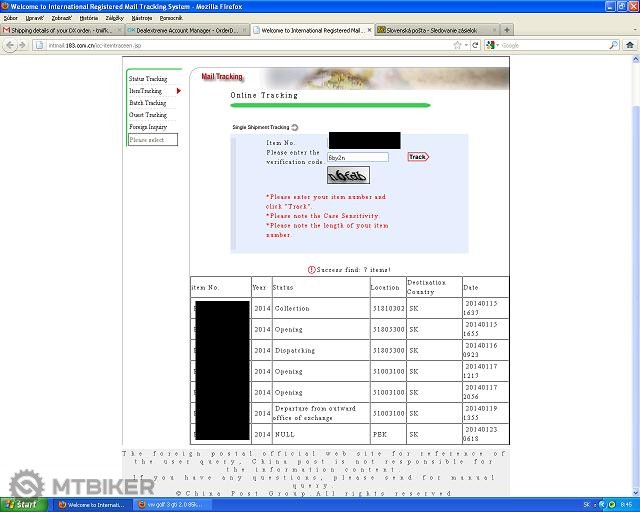Click the Firefox icon in taskbar window button
This screenshot has height=512, width=640.
point(61,505)
